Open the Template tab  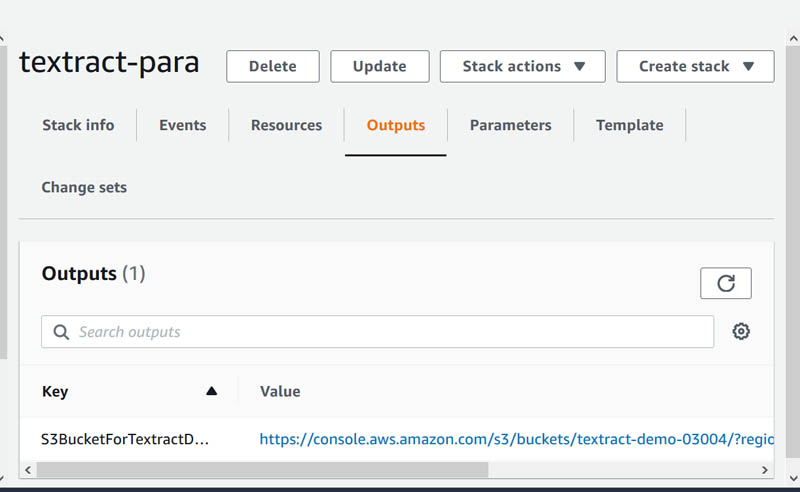click(x=630, y=125)
